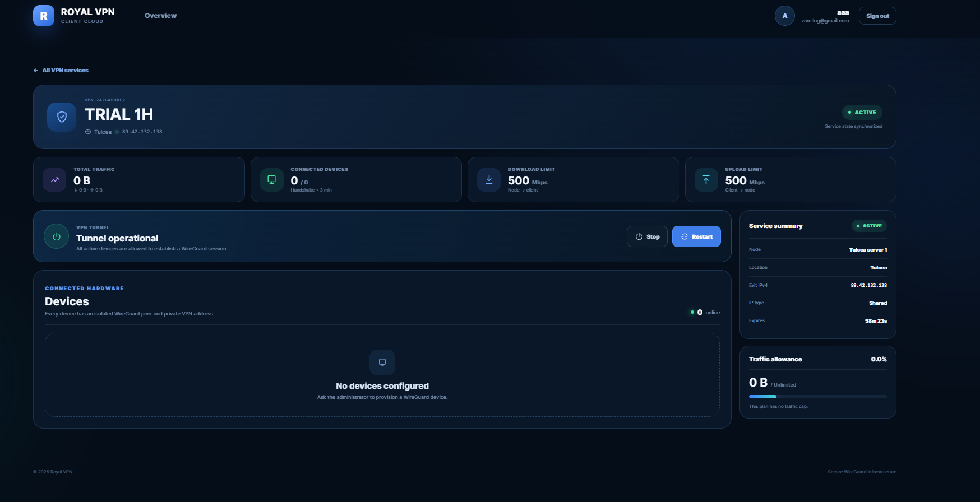The image size is (980, 502).
Task: Click the zmc.log@gmail.com account email
Action: point(825,21)
